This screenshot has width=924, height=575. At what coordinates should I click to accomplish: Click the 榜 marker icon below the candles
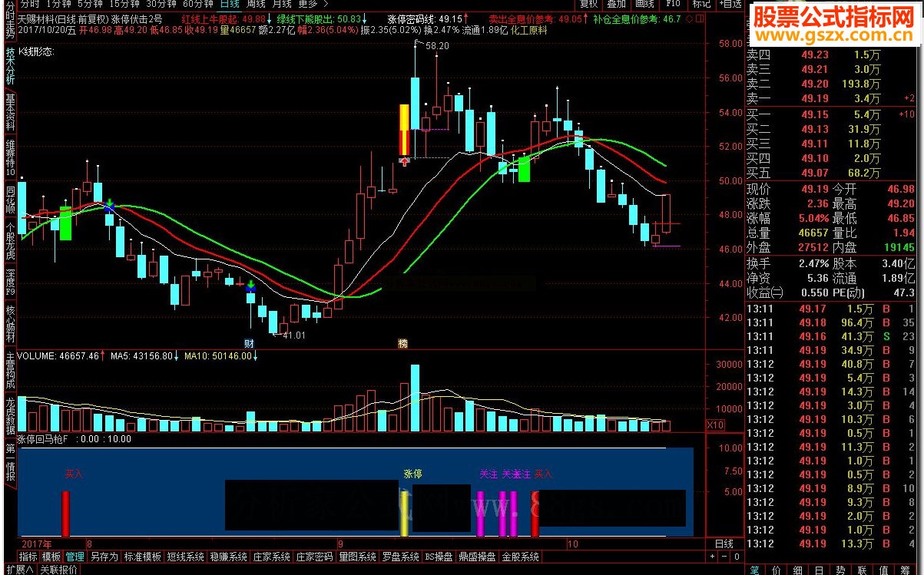(402, 342)
